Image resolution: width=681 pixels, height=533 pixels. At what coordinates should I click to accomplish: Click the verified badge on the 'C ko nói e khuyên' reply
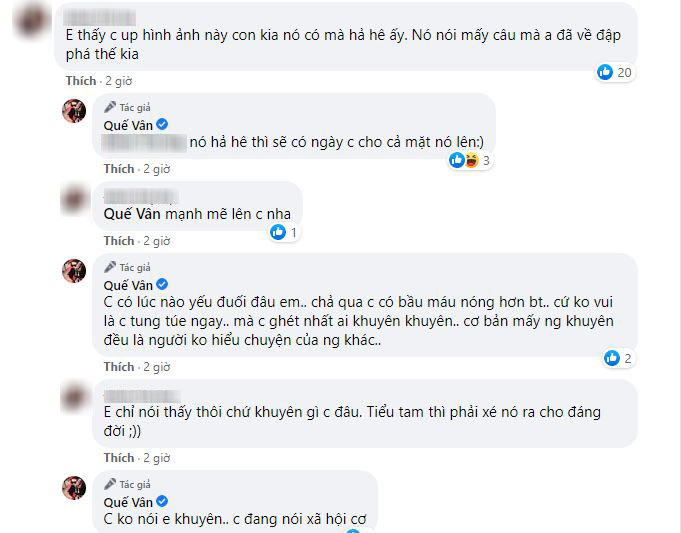click(x=162, y=500)
